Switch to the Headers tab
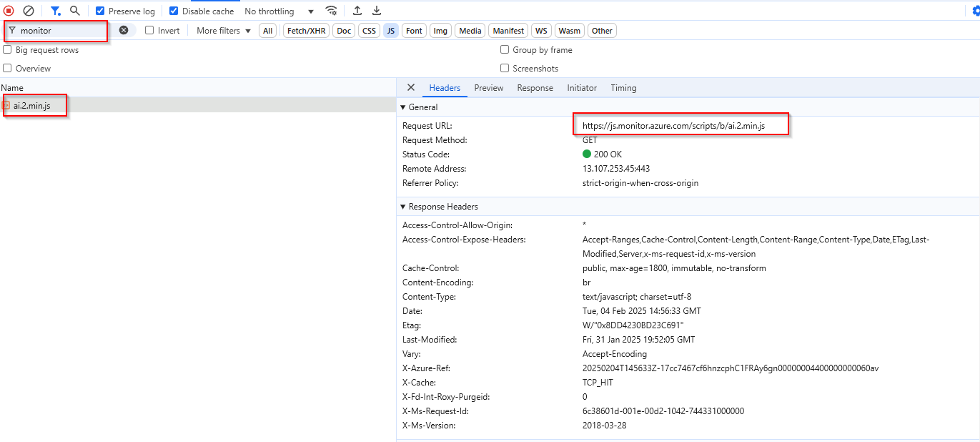 445,88
